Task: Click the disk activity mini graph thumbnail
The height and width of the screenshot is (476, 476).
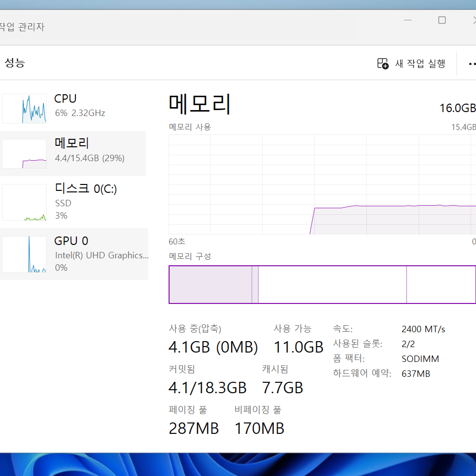Action: pos(24,202)
